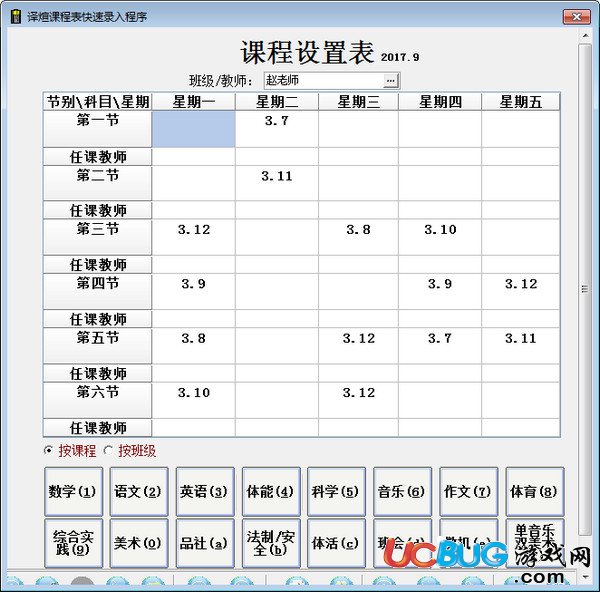Image resolution: width=600 pixels, height=592 pixels.
Task: Click the 3.12 cell in 星期五 第四节
Action: [521, 292]
